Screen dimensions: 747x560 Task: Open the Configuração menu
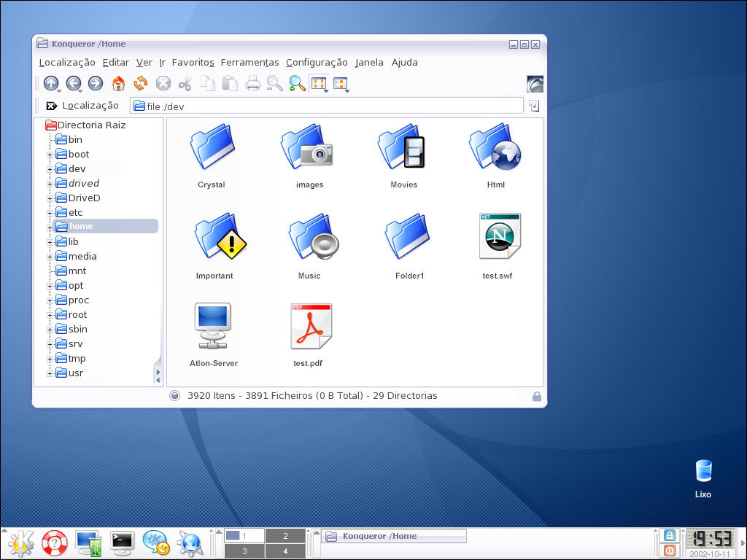[x=317, y=63]
